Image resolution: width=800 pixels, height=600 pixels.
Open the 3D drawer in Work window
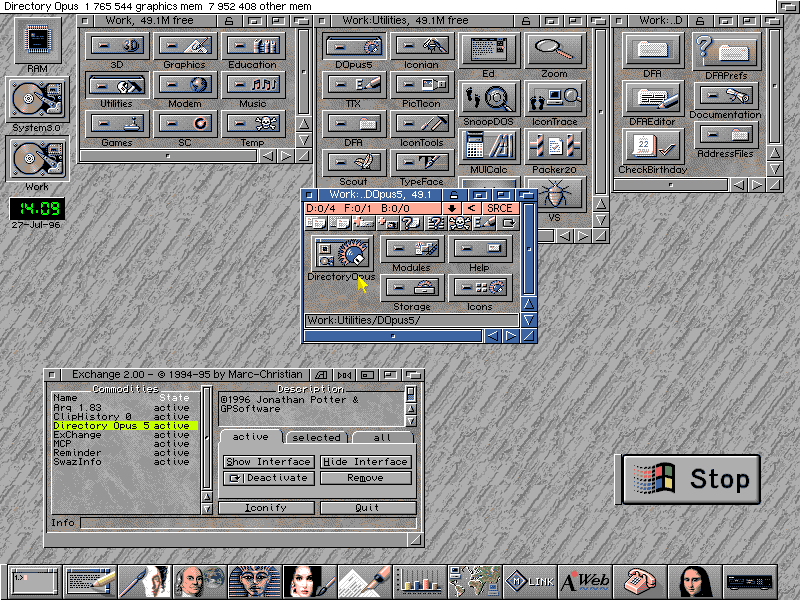pyautogui.click(x=117, y=46)
